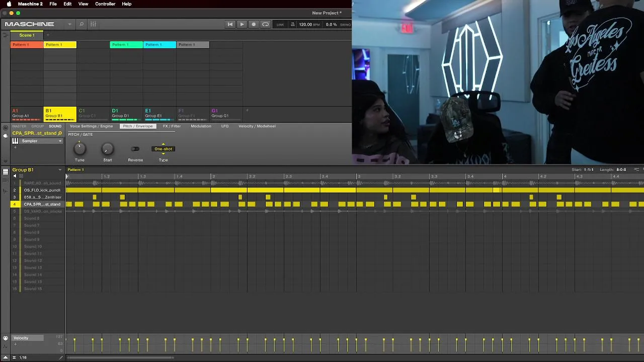Select sound OS_FLO_kick_punch
644x362 pixels.
(42, 190)
